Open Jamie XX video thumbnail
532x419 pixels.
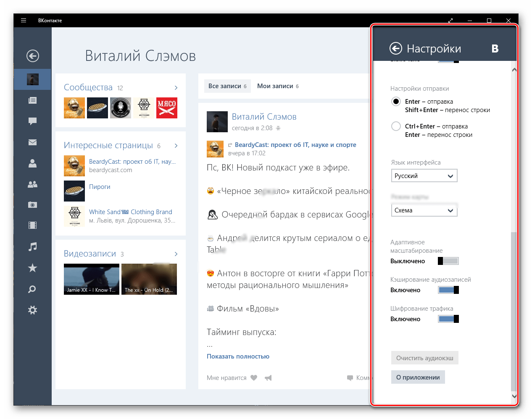click(92, 279)
